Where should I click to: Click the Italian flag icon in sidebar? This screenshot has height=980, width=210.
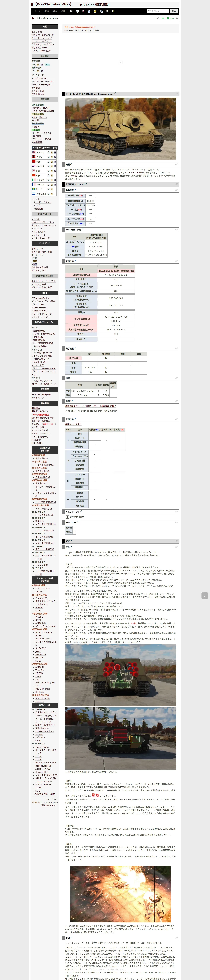pyautogui.click(x=34, y=180)
